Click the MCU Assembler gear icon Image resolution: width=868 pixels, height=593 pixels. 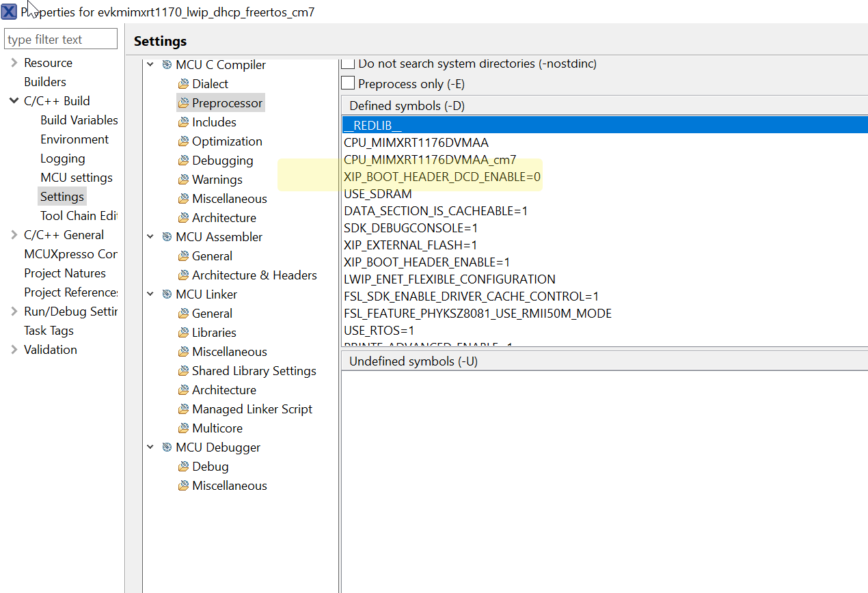(167, 237)
